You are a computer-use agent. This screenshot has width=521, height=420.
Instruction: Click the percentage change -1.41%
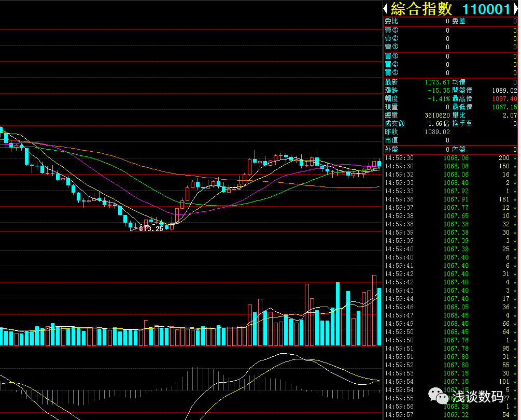click(439, 98)
